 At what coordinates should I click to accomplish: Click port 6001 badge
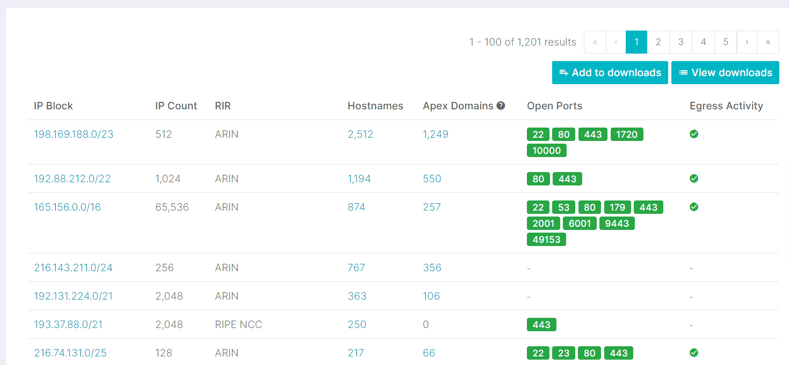[x=580, y=223]
